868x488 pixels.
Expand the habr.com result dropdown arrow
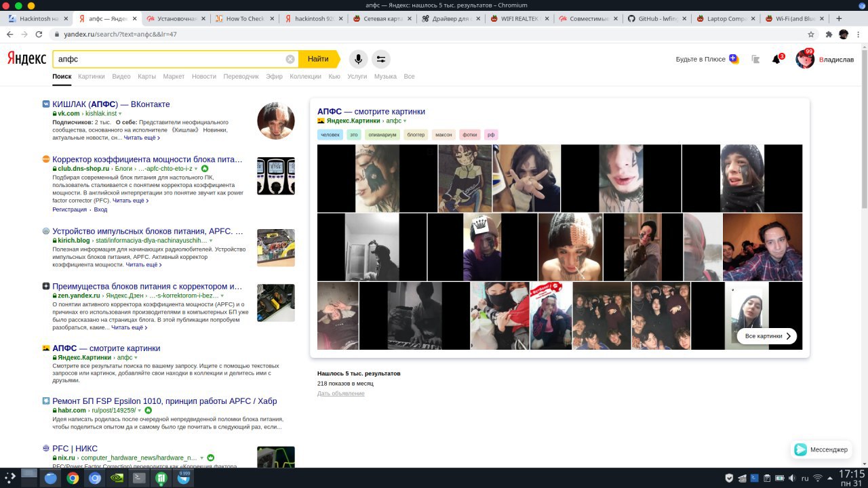(140, 411)
